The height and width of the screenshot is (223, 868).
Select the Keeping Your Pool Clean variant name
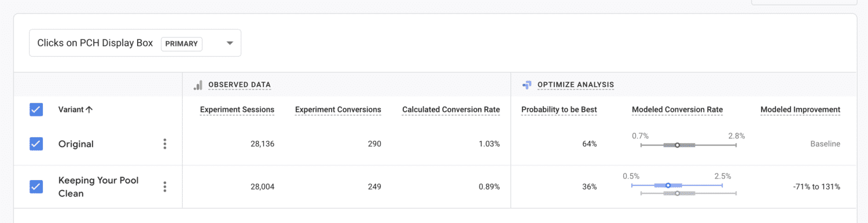point(99,187)
